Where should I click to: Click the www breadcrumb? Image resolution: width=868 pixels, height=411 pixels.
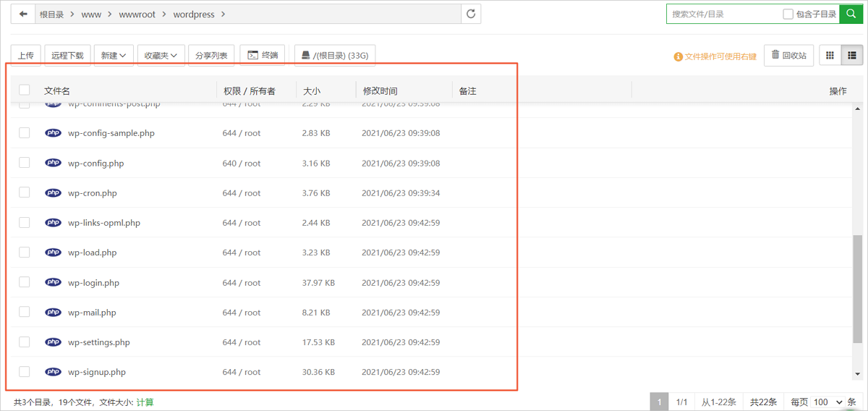point(91,14)
